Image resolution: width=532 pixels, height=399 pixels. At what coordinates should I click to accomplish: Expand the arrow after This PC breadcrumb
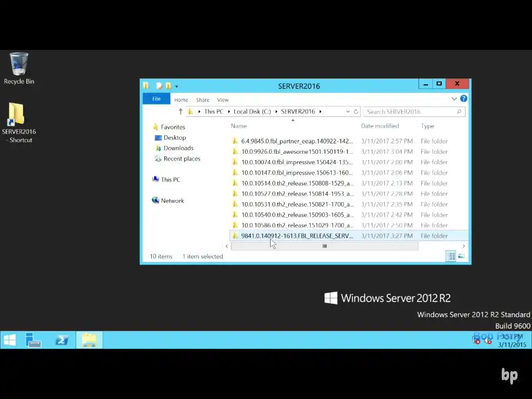(x=229, y=112)
